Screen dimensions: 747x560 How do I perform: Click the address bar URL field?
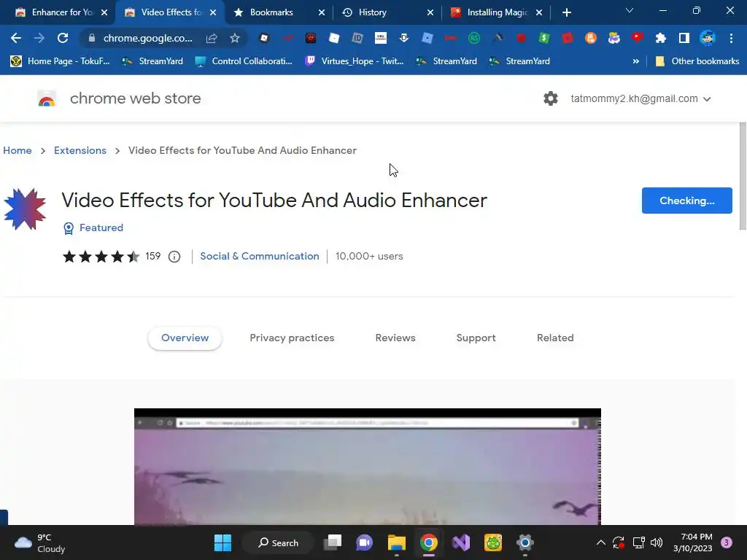coord(147,38)
